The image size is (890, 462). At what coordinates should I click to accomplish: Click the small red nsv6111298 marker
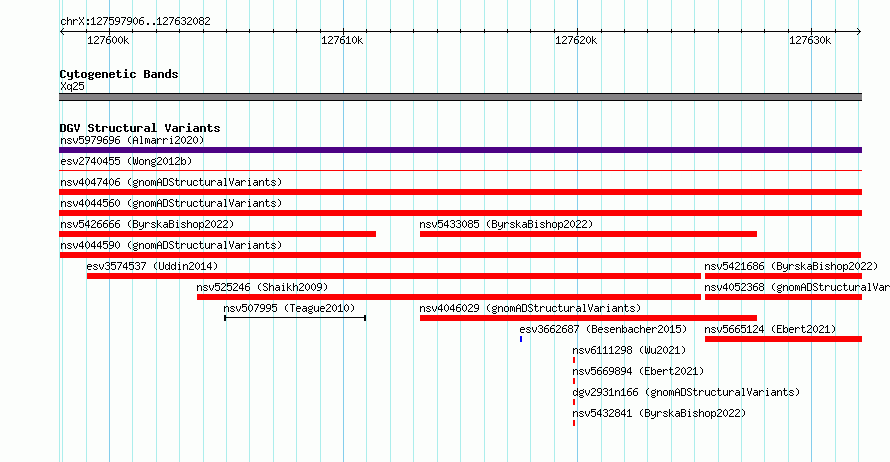click(574, 360)
